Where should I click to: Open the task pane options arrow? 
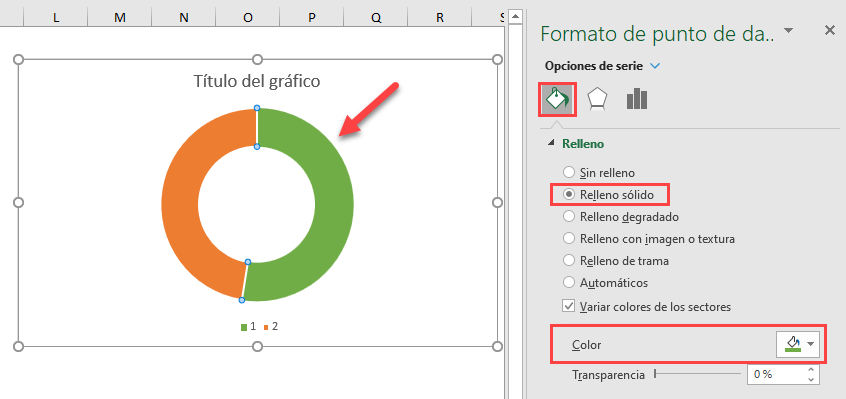(788, 30)
